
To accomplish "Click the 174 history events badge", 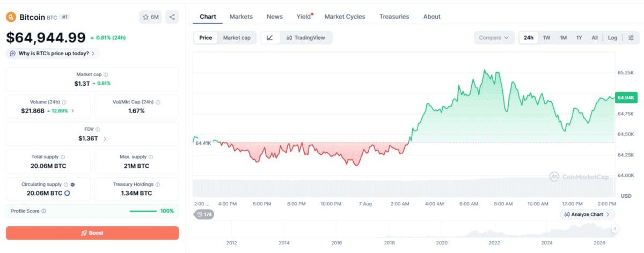I will point(204,214).
